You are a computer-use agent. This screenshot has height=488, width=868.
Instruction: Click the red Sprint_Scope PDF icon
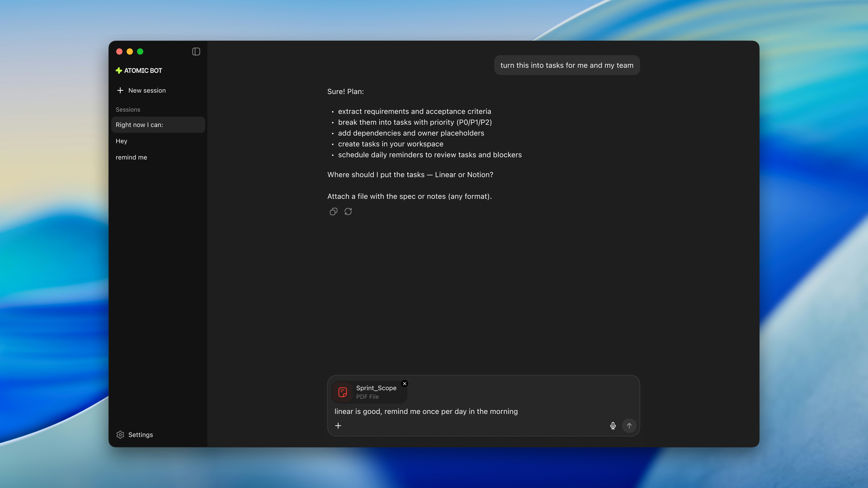tap(342, 392)
